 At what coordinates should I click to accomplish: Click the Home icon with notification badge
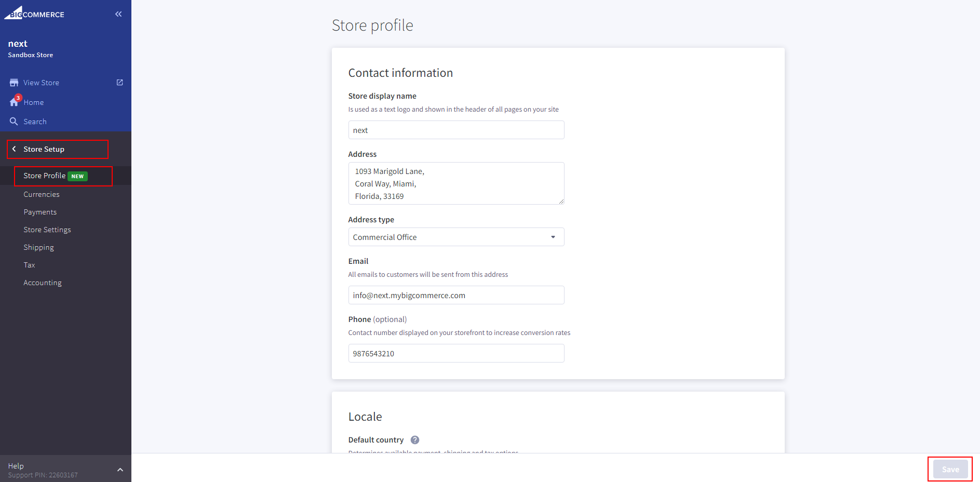[x=14, y=102]
